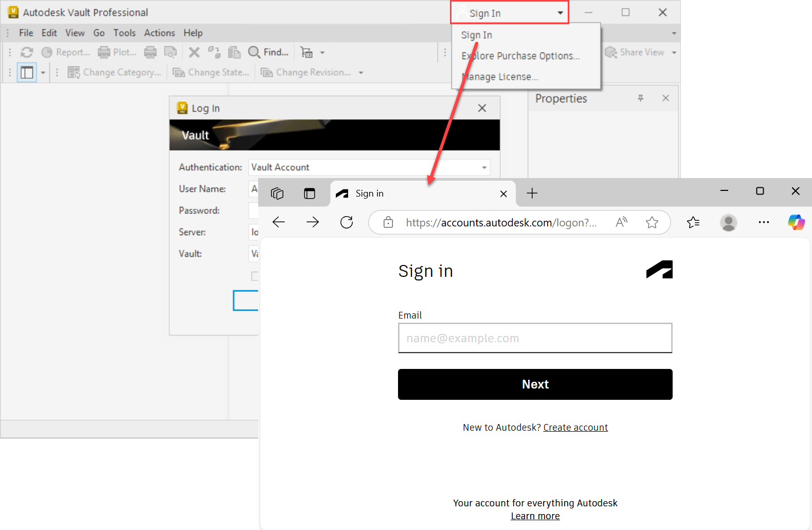The image size is (812, 530).
Task: Click the Email input field
Action: point(535,338)
